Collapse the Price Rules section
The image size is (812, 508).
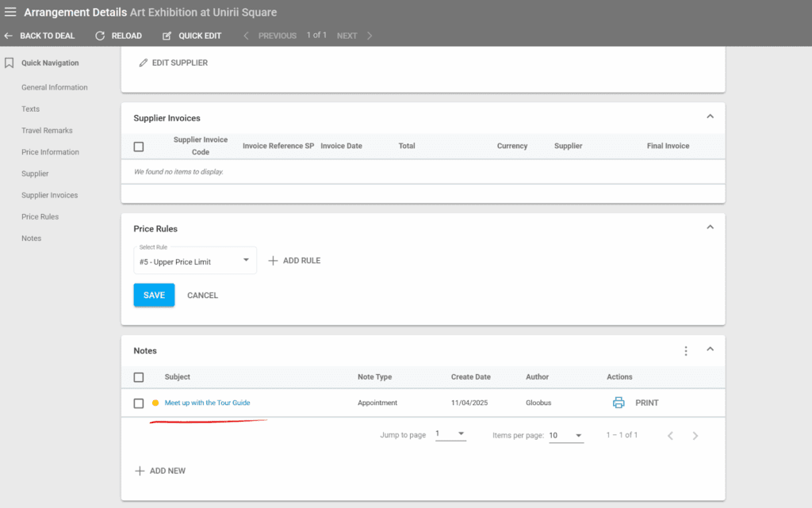(710, 227)
